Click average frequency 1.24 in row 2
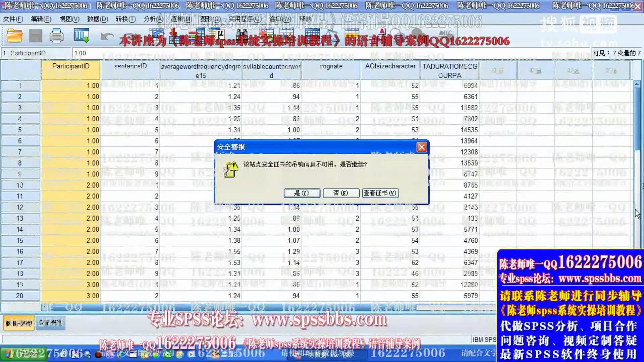 pos(201,97)
